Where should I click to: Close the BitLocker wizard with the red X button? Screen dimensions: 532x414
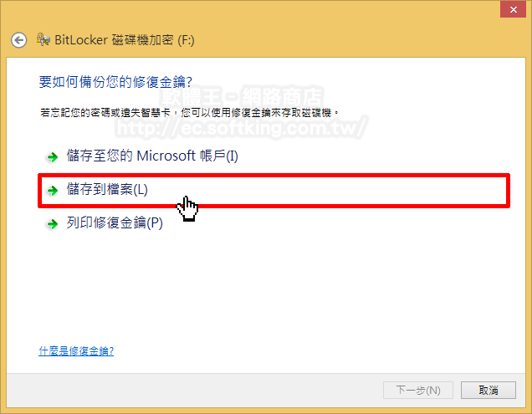coord(513,10)
